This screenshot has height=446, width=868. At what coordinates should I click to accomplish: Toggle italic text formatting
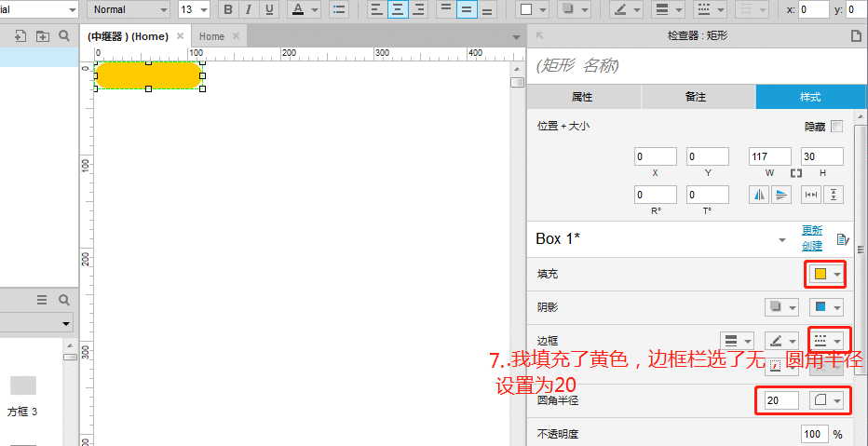[x=249, y=9]
